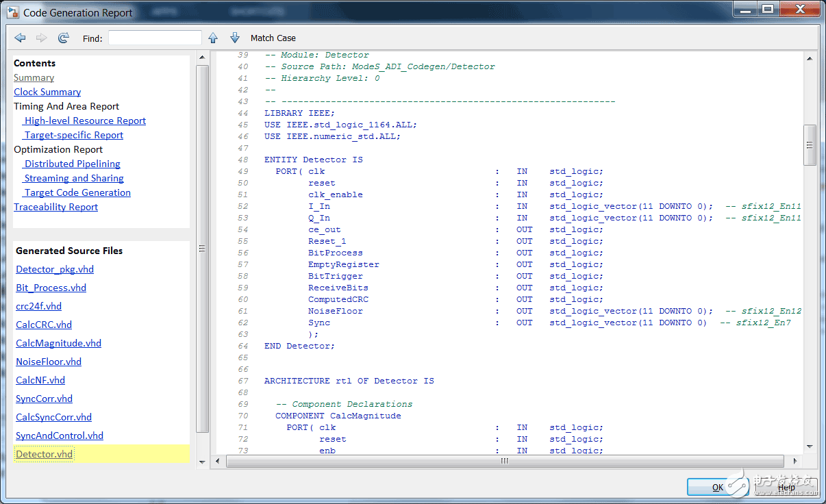Click inside the Find text field
The image size is (826, 504).
154,38
